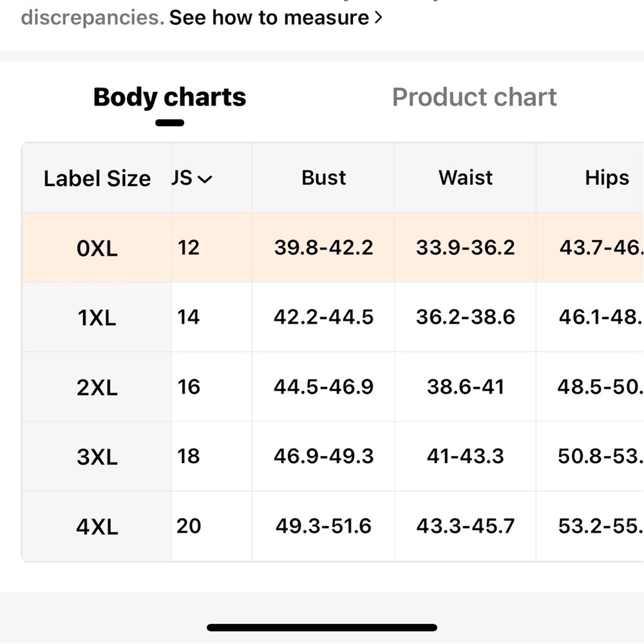The width and height of the screenshot is (644, 644).
Task: Click the Label Size column header
Action: click(x=97, y=178)
